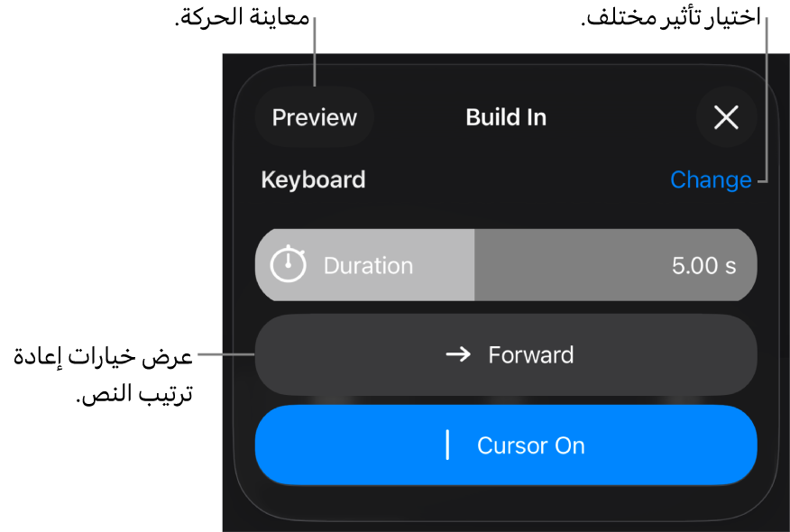This screenshot has width=790, height=532.
Task: Select the 5.00 s duration value
Action: coord(703,265)
